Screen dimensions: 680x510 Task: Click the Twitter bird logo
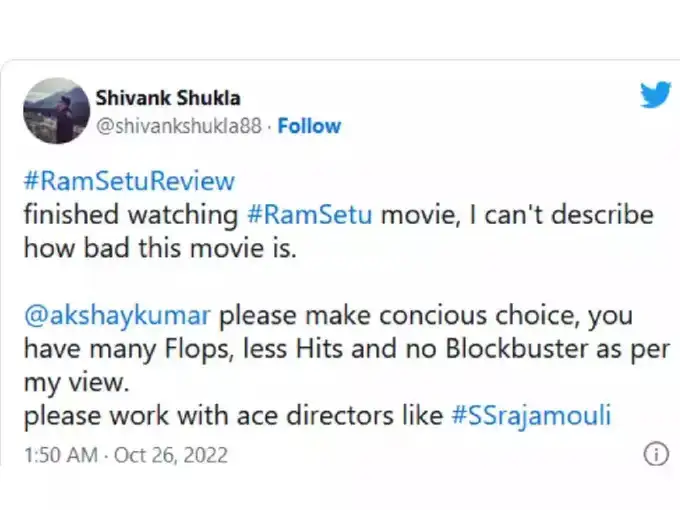[655, 95]
